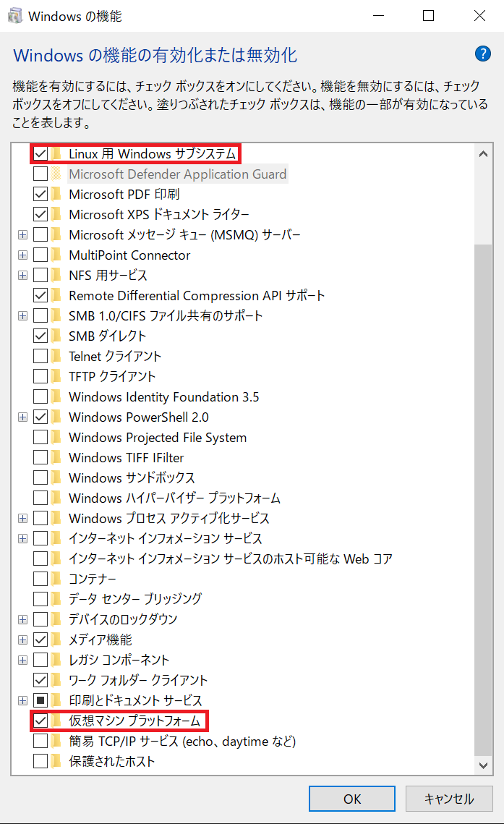Click the blue help question mark icon
This screenshot has height=824, width=504.
point(482,54)
